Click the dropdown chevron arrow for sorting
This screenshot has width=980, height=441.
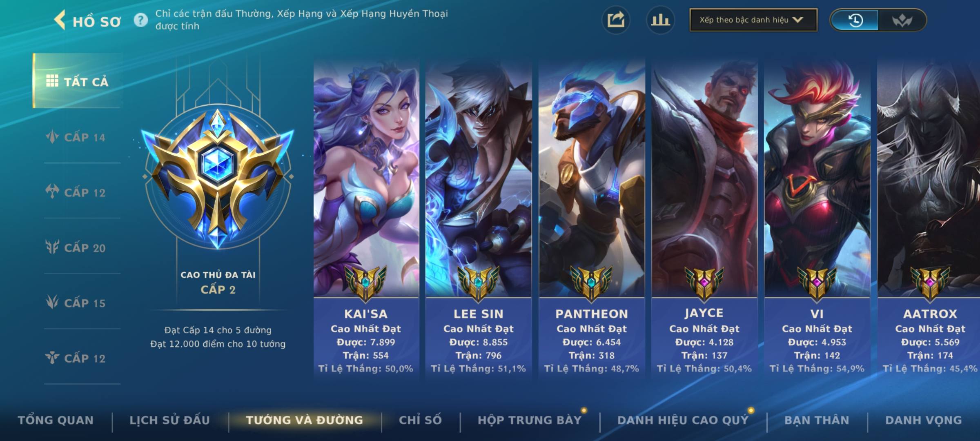(x=797, y=20)
